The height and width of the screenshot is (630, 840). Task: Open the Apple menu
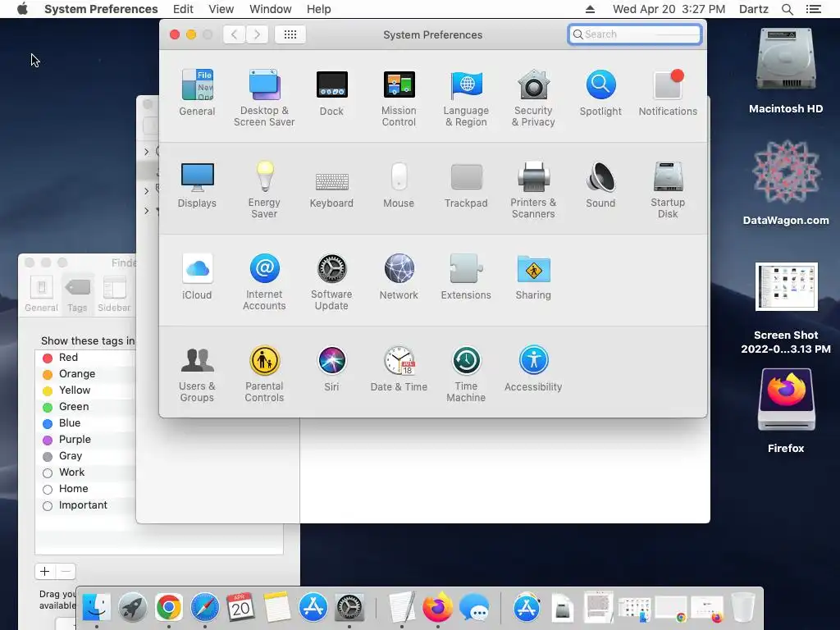[22, 9]
